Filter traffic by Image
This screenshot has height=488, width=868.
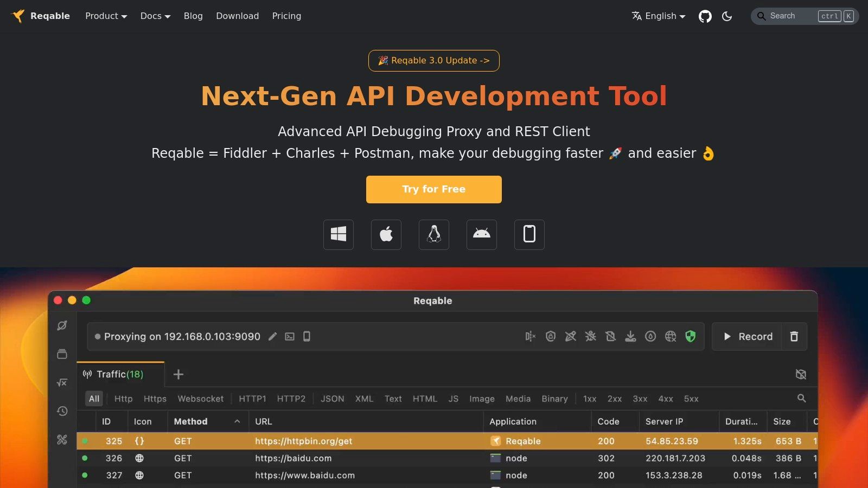tap(482, 399)
